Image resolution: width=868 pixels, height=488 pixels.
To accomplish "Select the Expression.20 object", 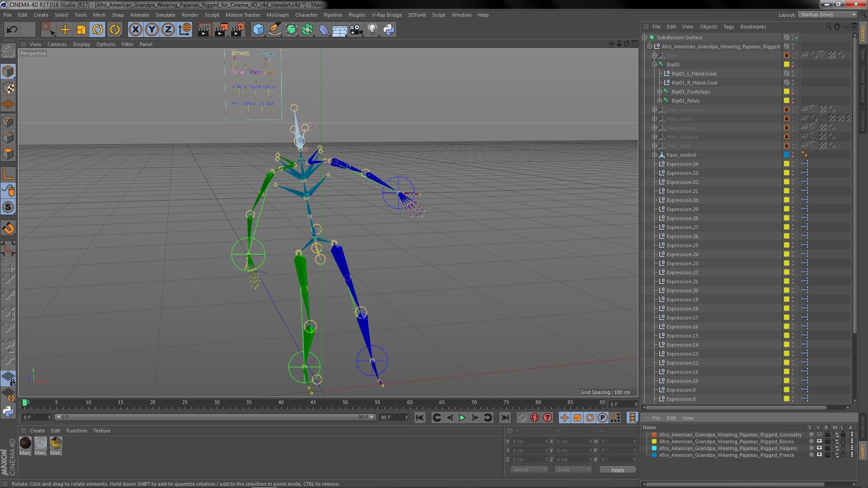I will [682, 291].
